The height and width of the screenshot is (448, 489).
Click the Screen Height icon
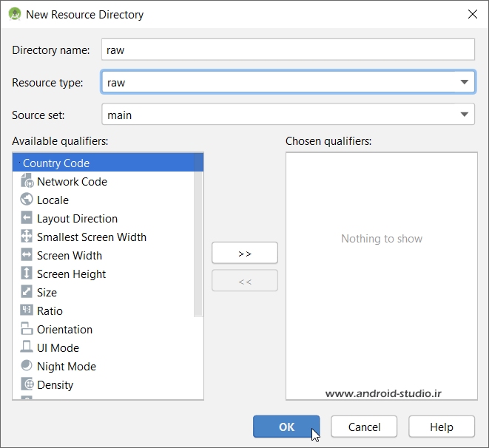(x=27, y=274)
